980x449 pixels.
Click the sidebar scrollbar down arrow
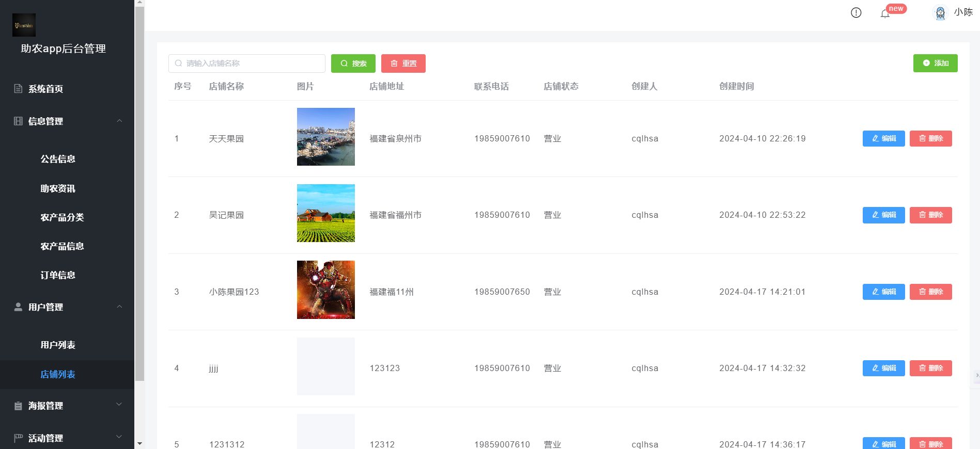pos(139,444)
